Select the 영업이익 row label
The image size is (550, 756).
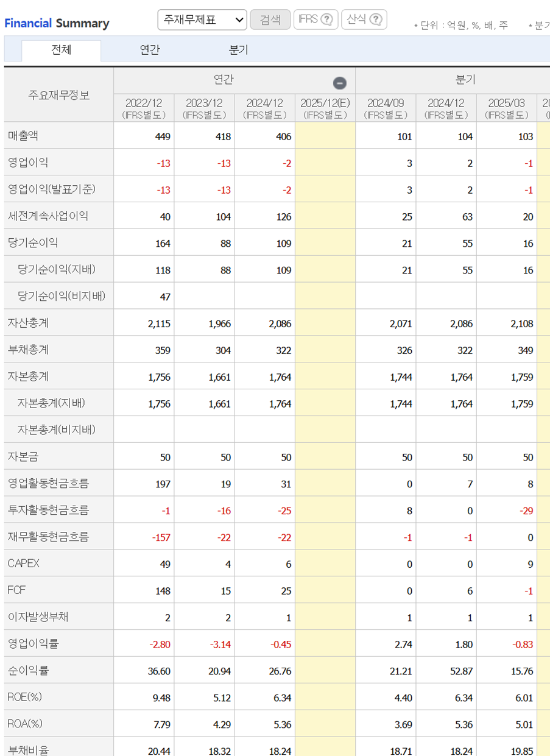coord(27,163)
